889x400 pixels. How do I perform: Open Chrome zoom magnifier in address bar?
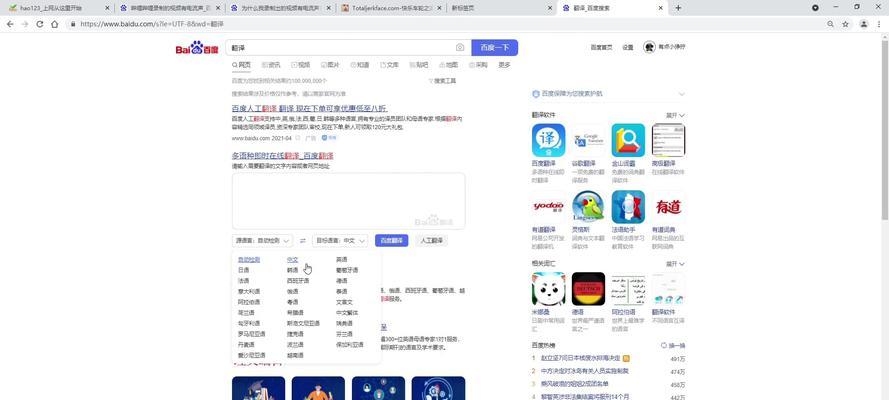[831, 24]
